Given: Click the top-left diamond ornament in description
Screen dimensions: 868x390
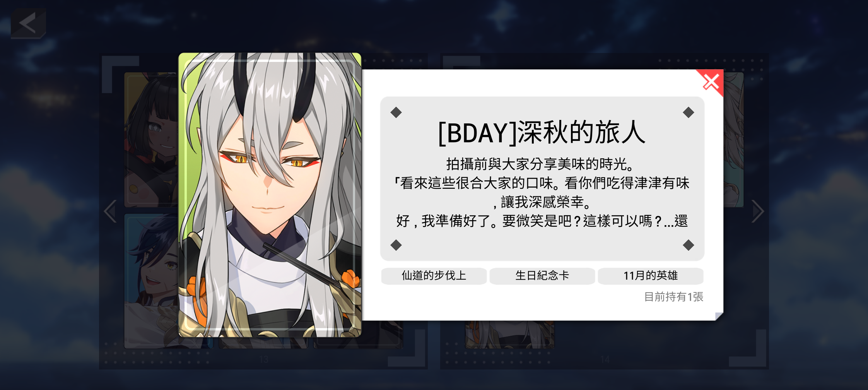Looking at the screenshot, I should point(396,113).
